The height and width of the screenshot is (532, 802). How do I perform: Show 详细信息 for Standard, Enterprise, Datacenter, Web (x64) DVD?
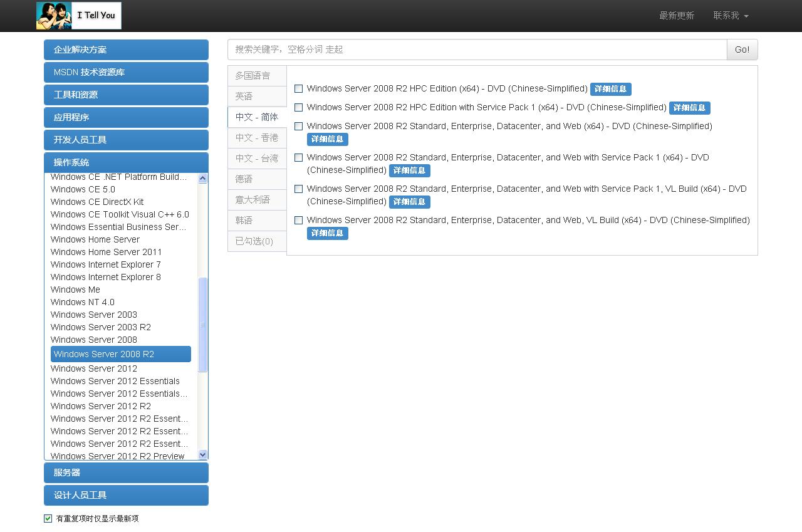[x=327, y=139]
